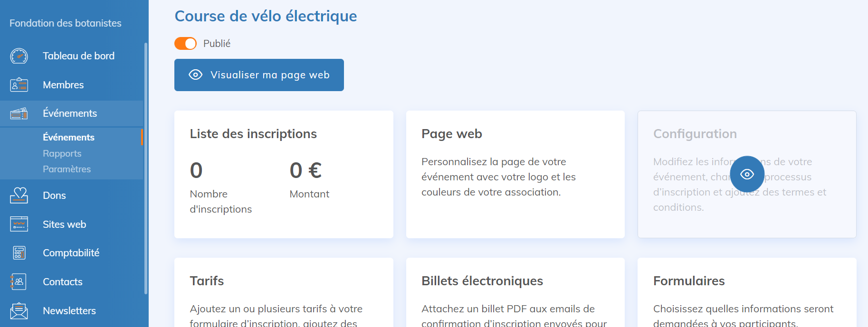
Task: Click the Dons heart-in-hand icon
Action: (x=19, y=196)
